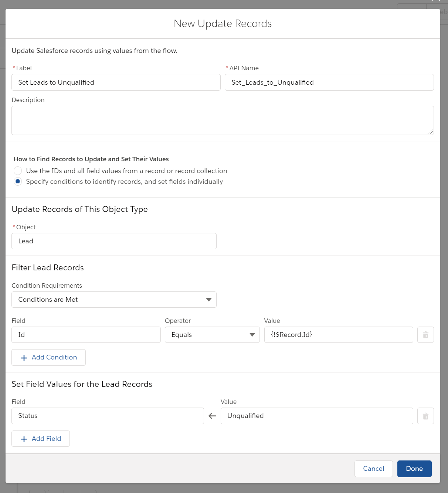Click Add Condition

coord(48,357)
